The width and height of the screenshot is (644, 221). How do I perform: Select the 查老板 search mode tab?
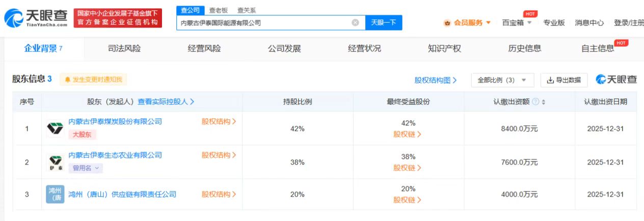click(219, 10)
